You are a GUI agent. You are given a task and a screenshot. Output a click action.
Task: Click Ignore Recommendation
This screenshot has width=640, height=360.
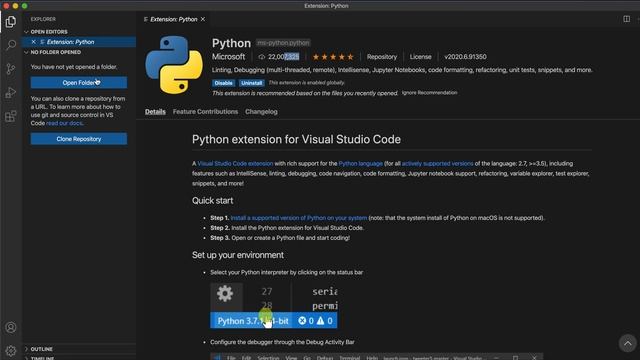coord(429,93)
